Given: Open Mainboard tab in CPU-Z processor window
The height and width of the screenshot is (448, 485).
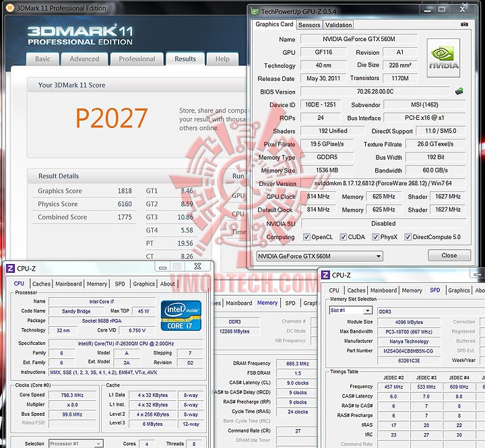Looking at the screenshot, I should point(69,284).
